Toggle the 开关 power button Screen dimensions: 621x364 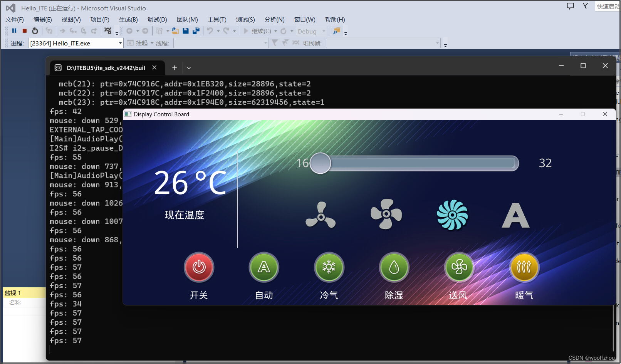click(x=199, y=267)
